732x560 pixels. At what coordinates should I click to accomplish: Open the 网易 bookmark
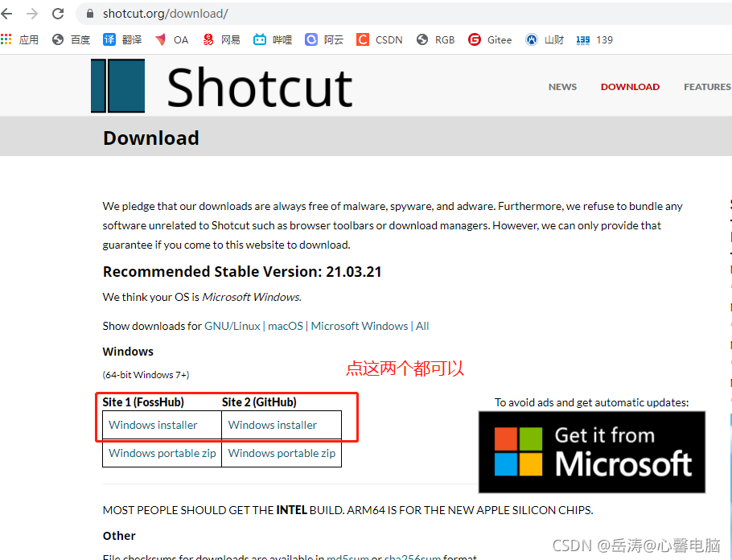coord(221,39)
